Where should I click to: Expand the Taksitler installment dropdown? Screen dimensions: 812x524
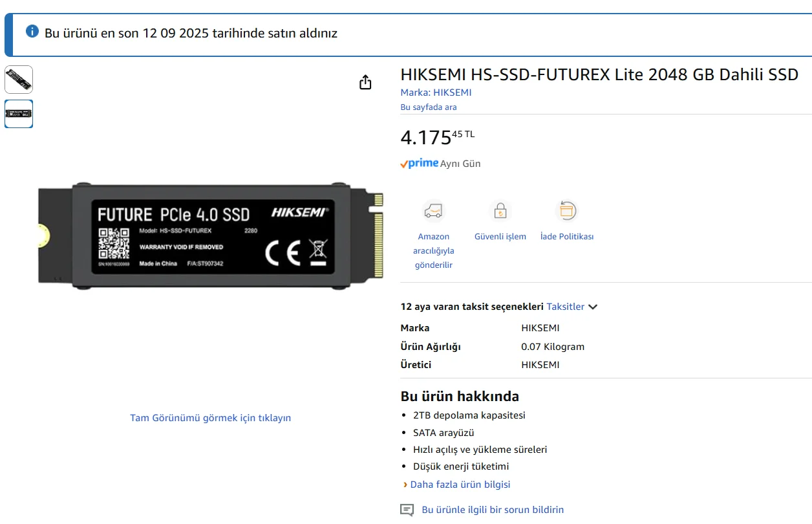[572, 307]
